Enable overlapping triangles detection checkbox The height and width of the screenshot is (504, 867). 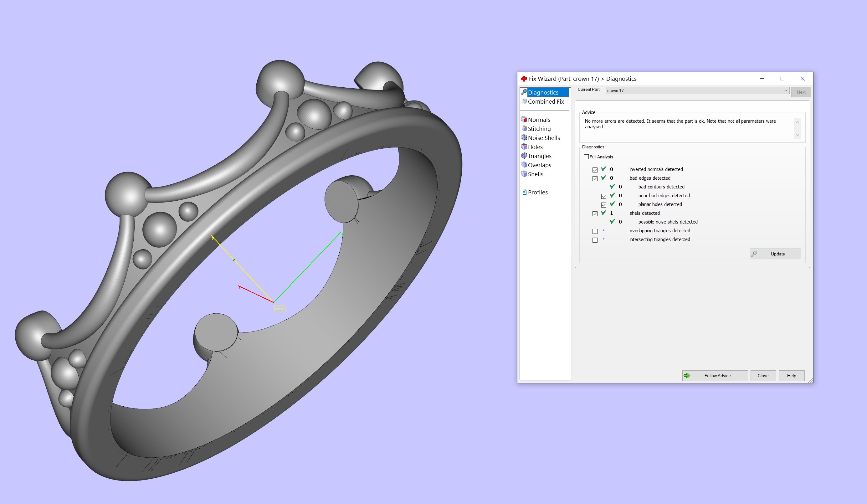click(595, 231)
